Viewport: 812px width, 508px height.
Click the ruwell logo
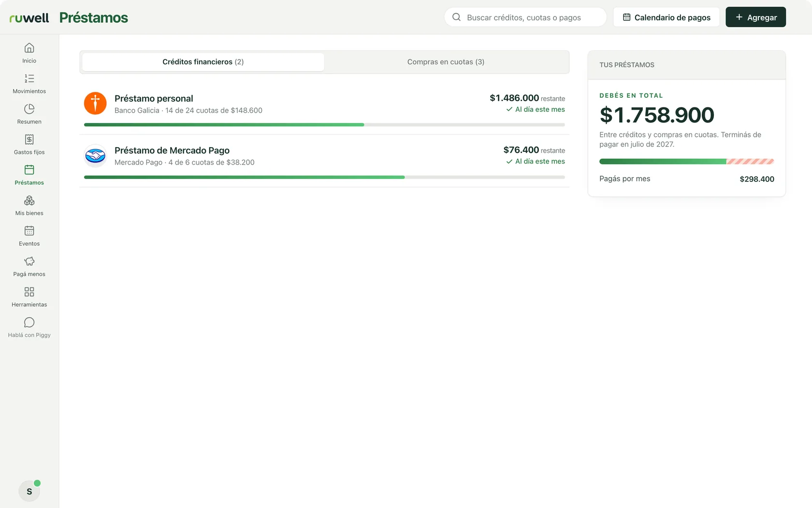pyautogui.click(x=29, y=18)
